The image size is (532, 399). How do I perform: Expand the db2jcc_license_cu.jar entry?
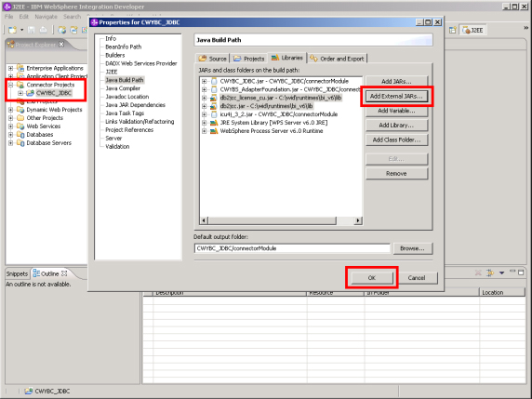tap(204, 98)
